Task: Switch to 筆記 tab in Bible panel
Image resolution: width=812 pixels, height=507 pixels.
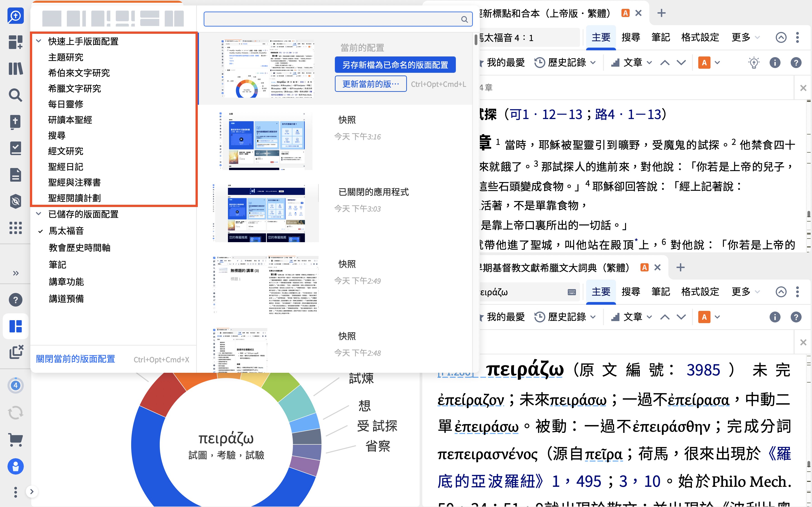Action: tap(661, 37)
